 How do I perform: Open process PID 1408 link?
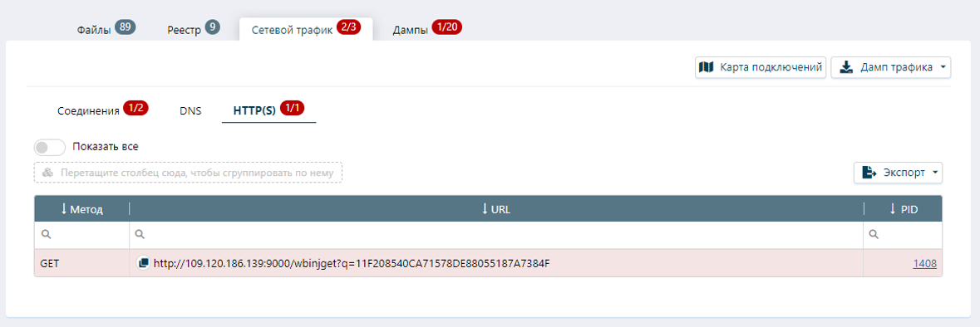[x=924, y=263]
